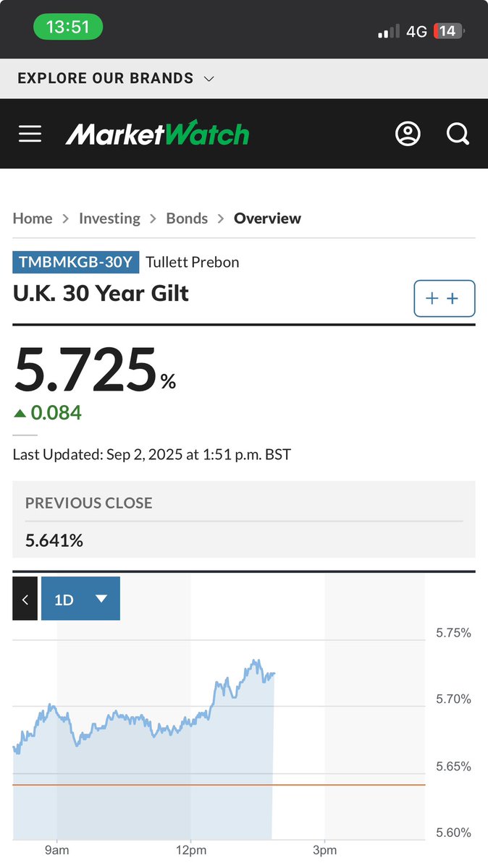Screen dimensions: 488x868
Task: Add gilt to watchlist with plus button
Action: pyautogui.click(x=445, y=298)
